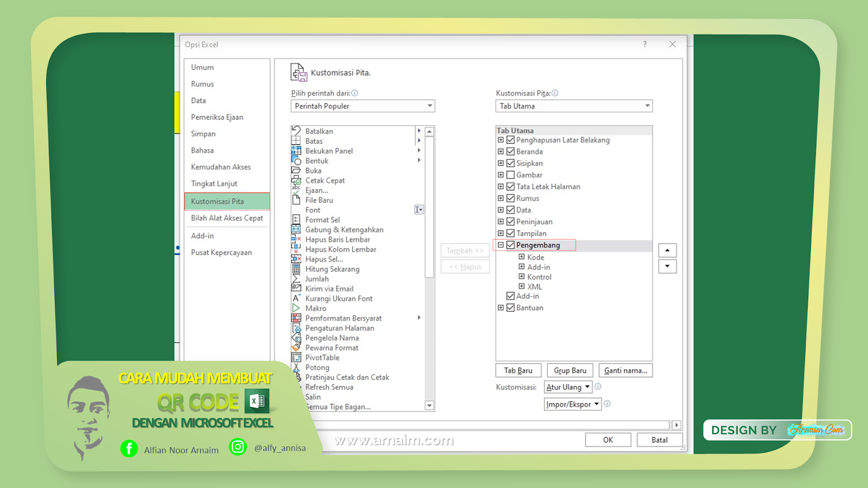Image resolution: width=868 pixels, height=488 pixels.
Task: Click the move-down arrow button for tabs
Action: [x=667, y=266]
